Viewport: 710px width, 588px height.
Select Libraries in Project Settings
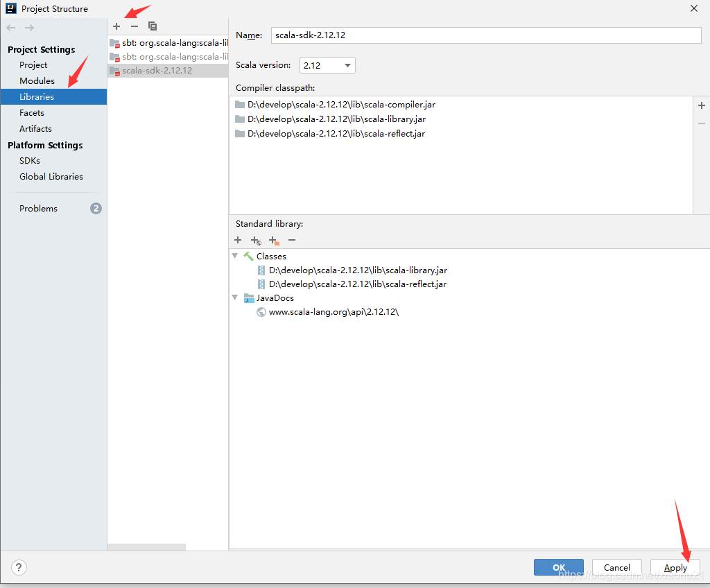point(53,96)
